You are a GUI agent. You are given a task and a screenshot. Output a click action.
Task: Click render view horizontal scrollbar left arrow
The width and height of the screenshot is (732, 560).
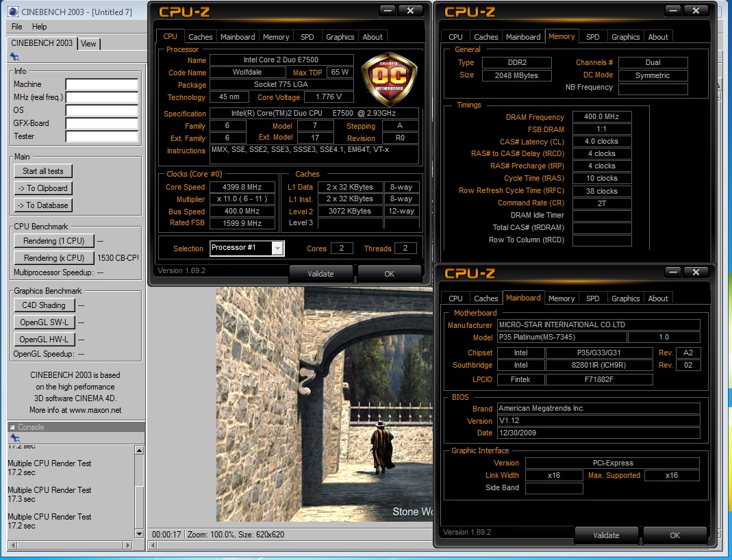[x=152, y=545]
